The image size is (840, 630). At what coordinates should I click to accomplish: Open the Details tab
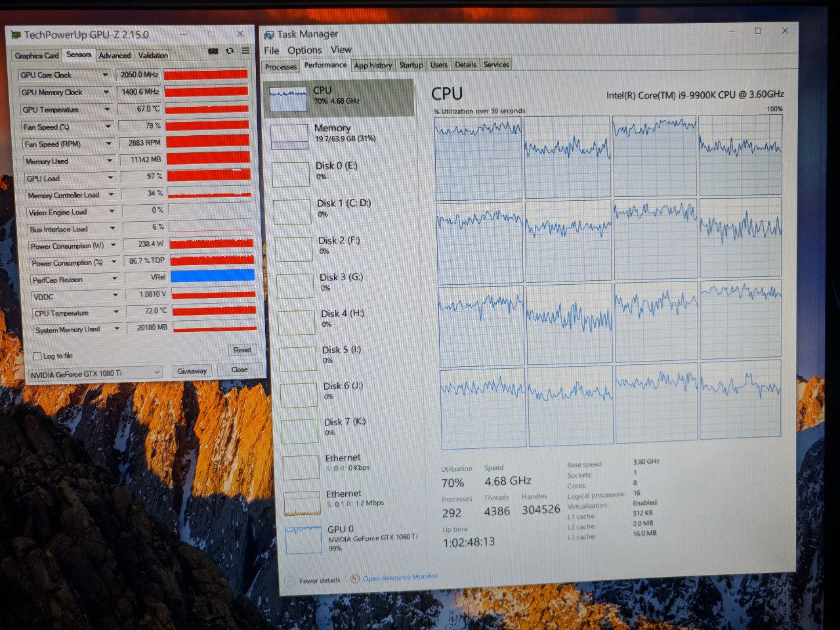click(465, 64)
